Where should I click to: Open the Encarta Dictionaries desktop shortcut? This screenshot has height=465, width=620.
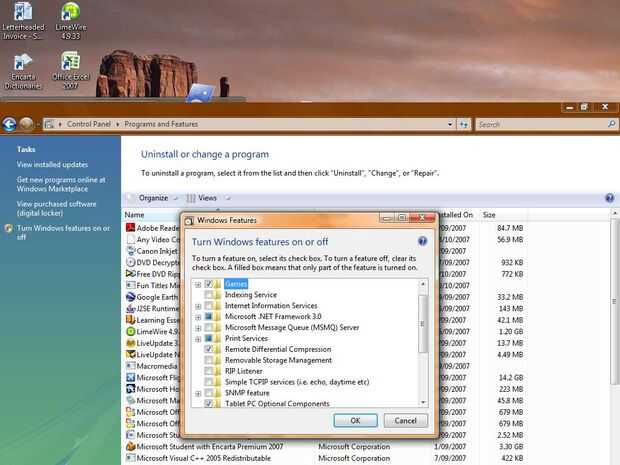[23, 71]
